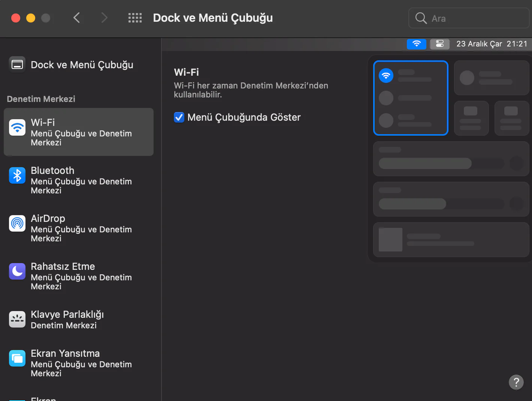Go back with the left chevron
Screen dimensions: 532x401
77,18
